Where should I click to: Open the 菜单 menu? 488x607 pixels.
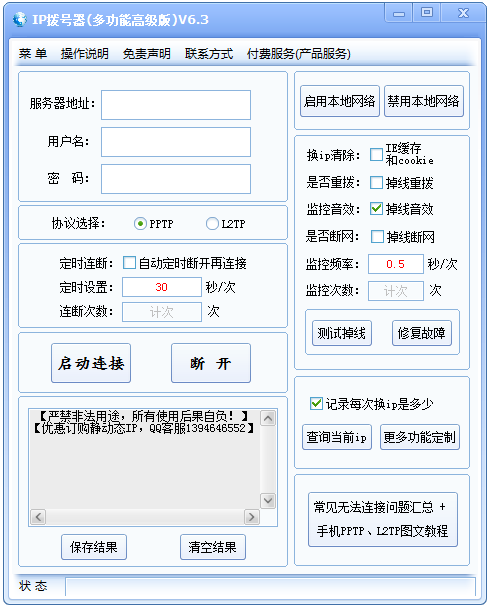click(x=33, y=53)
